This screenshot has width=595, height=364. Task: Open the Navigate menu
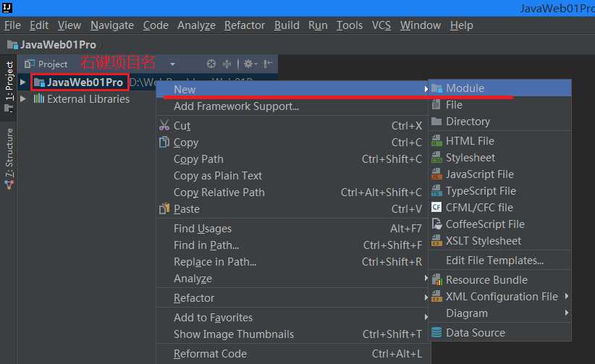tap(112, 25)
